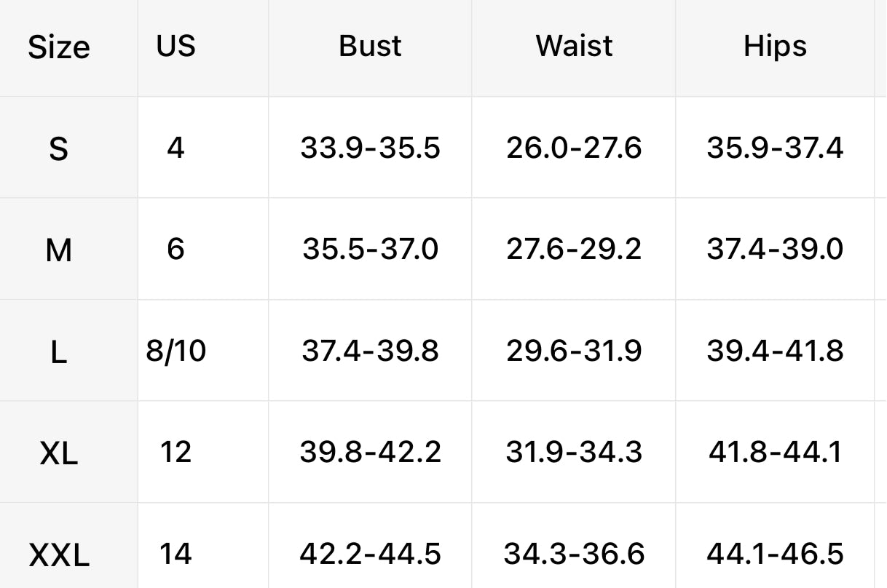The width and height of the screenshot is (887, 588).
Task: Select the Hips column header
Action: point(775,47)
